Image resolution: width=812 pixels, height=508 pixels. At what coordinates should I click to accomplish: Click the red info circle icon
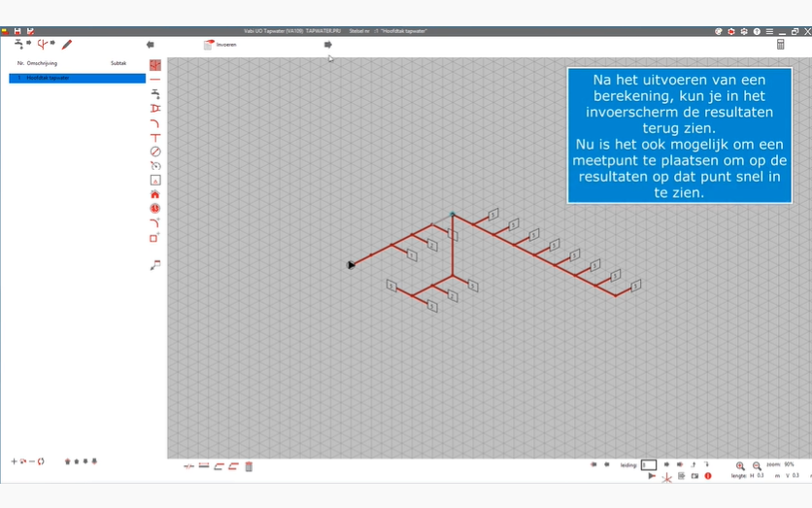(708, 476)
